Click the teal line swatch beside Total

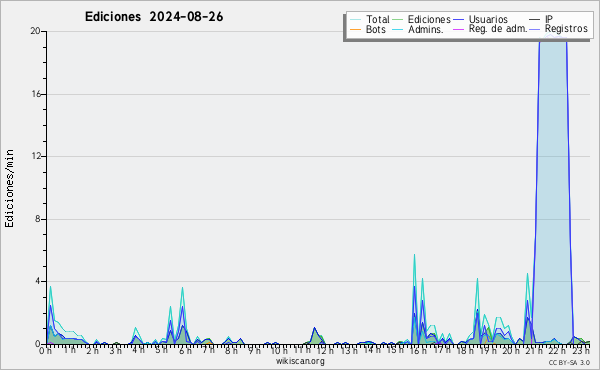[355, 20]
